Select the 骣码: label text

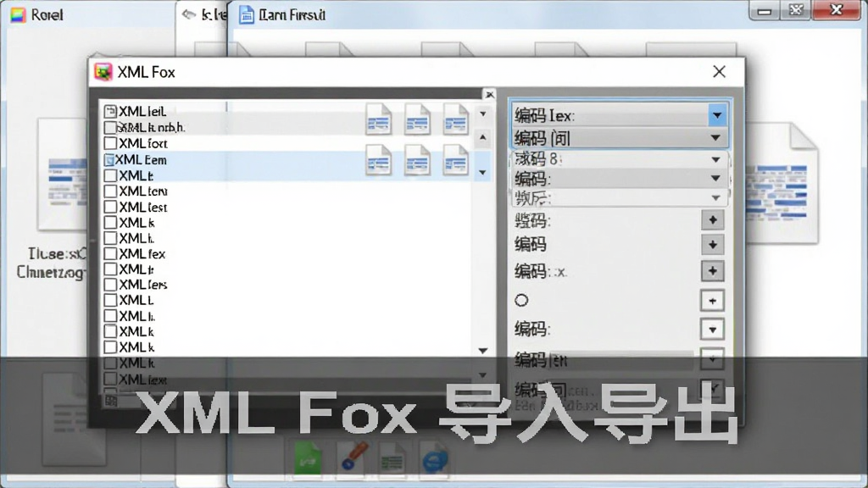[x=532, y=221]
